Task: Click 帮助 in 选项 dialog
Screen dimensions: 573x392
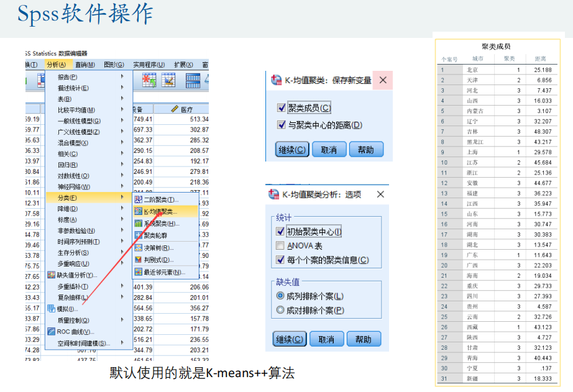Action: coord(363,339)
